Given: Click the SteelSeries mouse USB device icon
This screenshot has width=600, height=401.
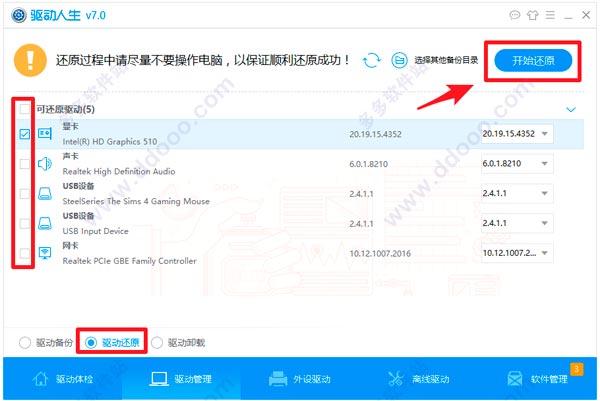Looking at the screenshot, I should point(45,194).
